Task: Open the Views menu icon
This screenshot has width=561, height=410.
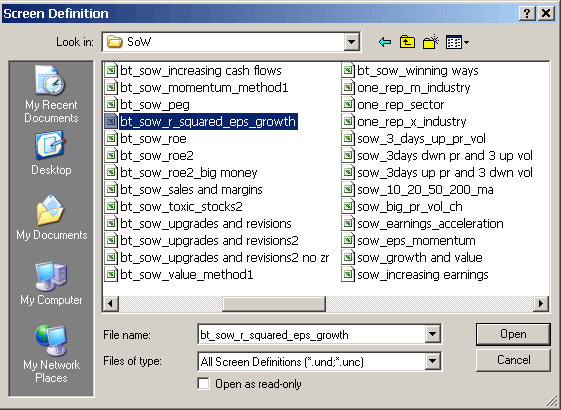Action: coord(457,42)
